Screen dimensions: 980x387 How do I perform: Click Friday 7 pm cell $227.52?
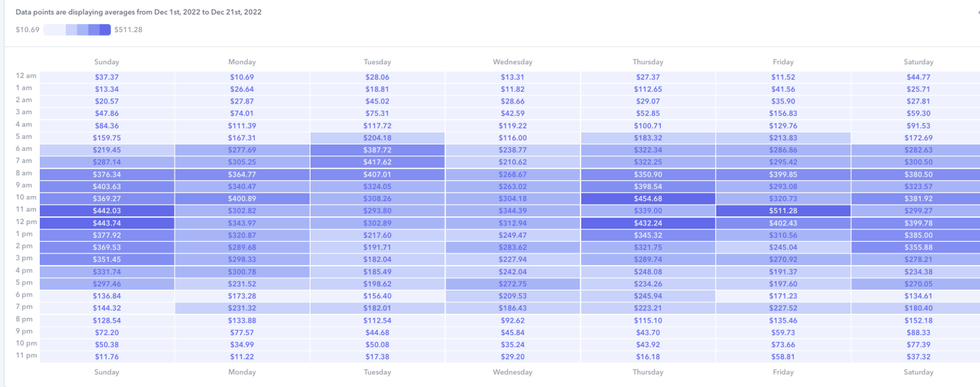click(x=783, y=308)
